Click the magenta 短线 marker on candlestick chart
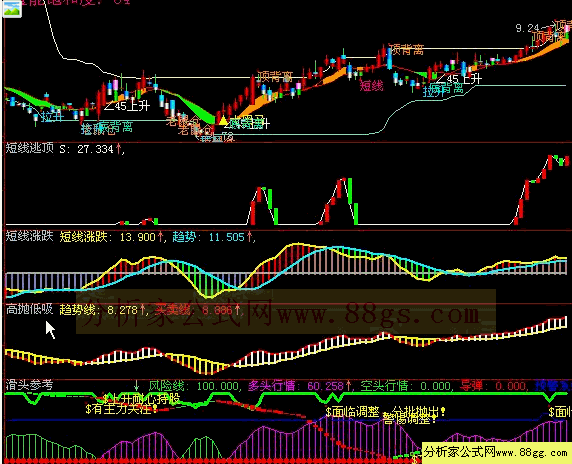The height and width of the screenshot is (464, 572). [371, 86]
